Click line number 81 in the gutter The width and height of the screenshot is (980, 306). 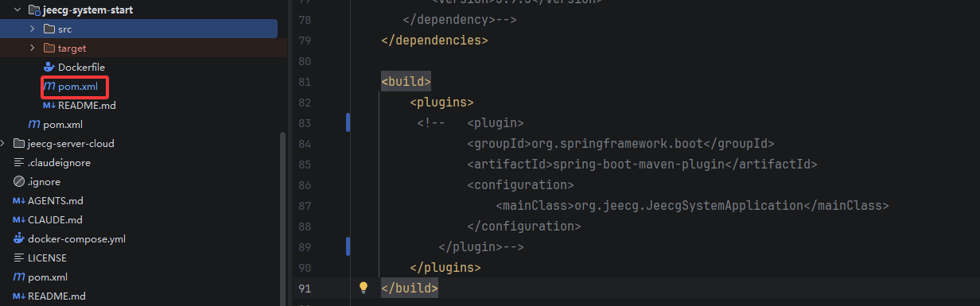coord(304,82)
